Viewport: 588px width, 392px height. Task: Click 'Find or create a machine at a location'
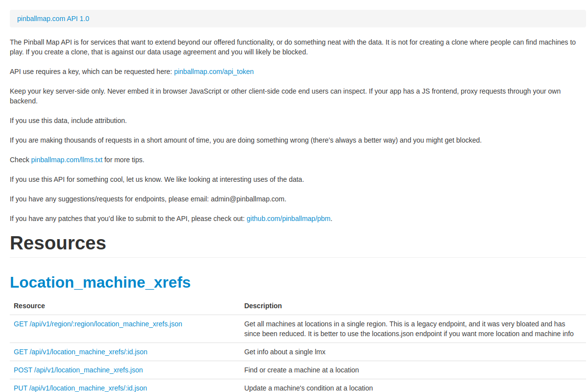[302, 370]
